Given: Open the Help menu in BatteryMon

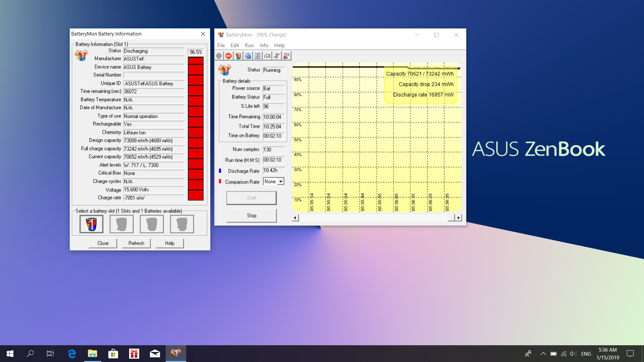Looking at the screenshot, I should 279,45.
